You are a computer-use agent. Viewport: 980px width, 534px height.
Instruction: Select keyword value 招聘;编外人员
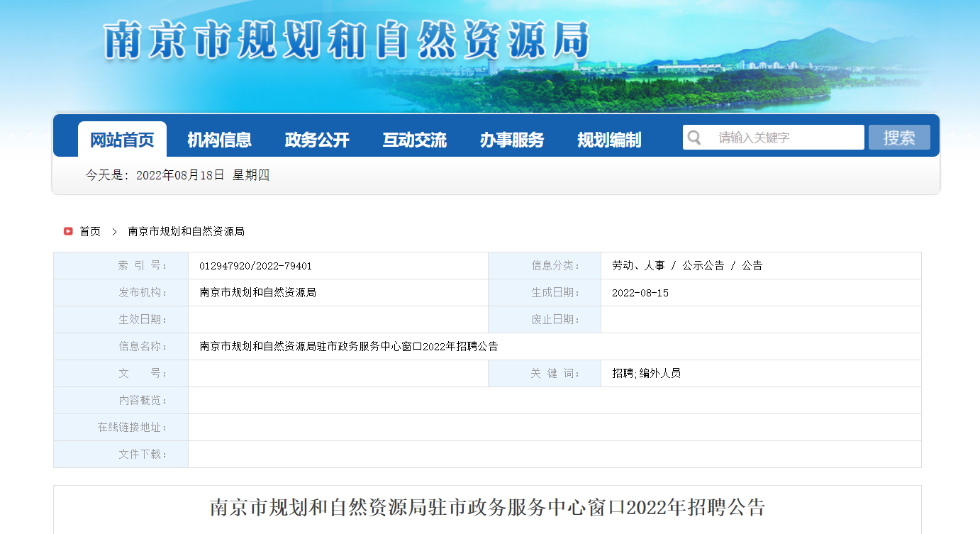pos(646,373)
